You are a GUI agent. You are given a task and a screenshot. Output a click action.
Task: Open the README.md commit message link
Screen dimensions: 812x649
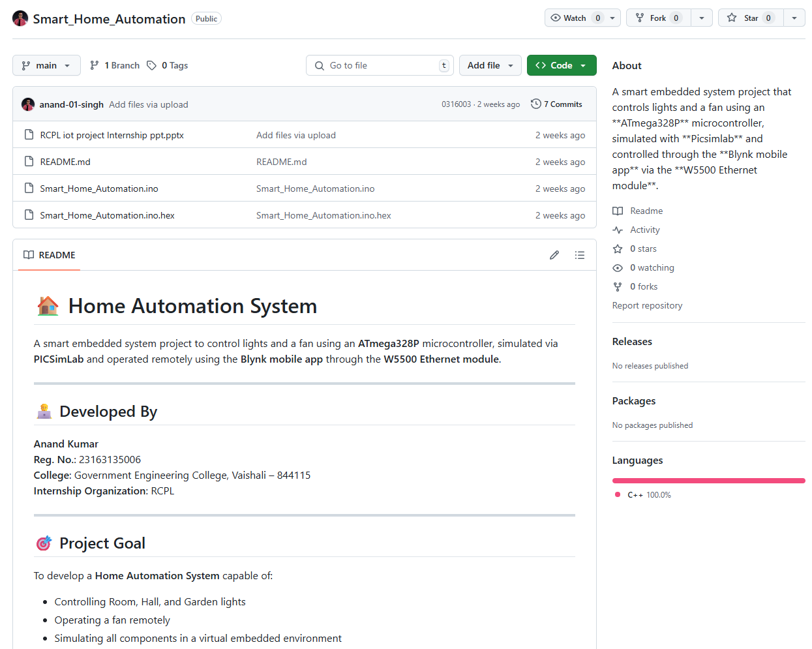tap(282, 162)
